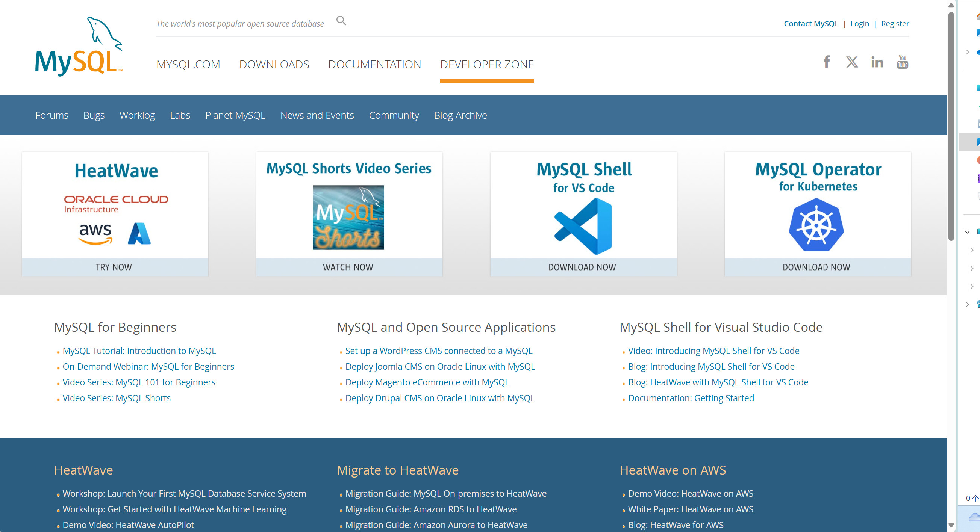This screenshot has height=532, width=980.
Task: Click the Visual Studio Code logo
Action: [583, 226]
